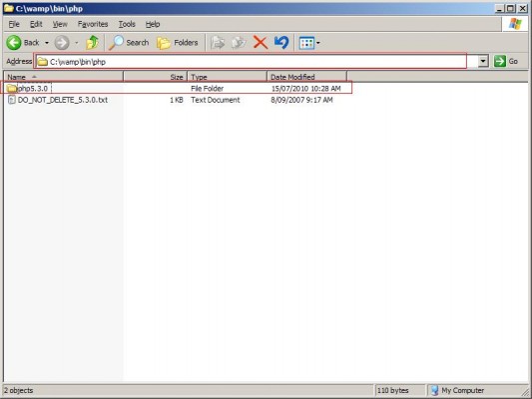Go up one folder level
The image size is (532, 399).
[x=92, y=42]
